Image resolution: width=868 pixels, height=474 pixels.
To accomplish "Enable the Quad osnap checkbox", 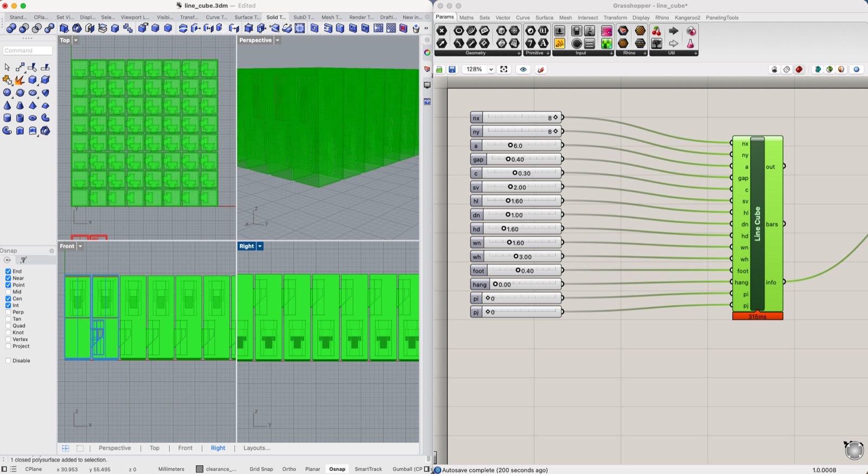I will coord(8,326).
